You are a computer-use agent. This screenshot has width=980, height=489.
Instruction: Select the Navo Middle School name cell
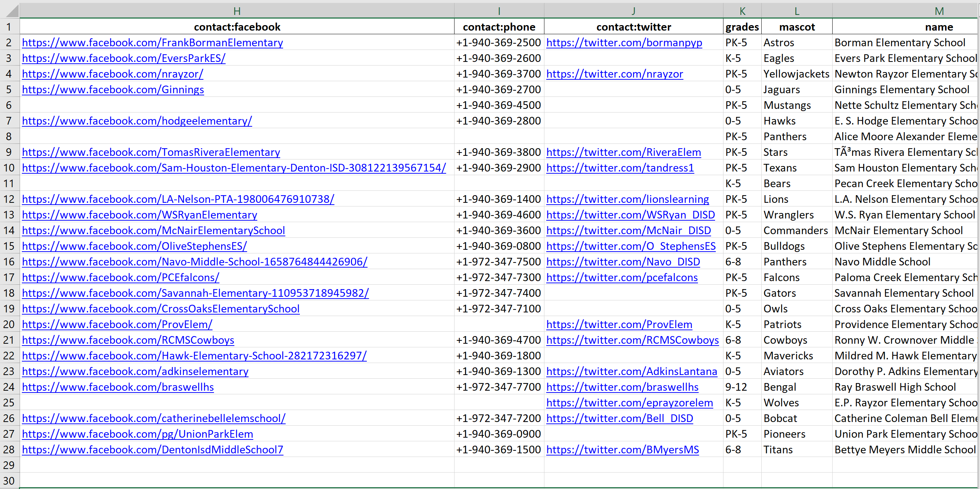pos(906,262)
